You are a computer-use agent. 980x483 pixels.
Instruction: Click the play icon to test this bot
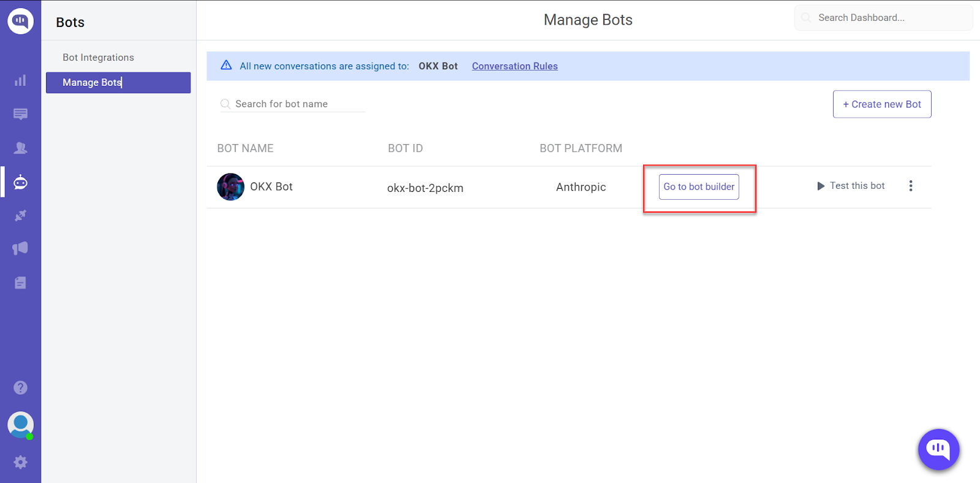(x=821, y=186)
